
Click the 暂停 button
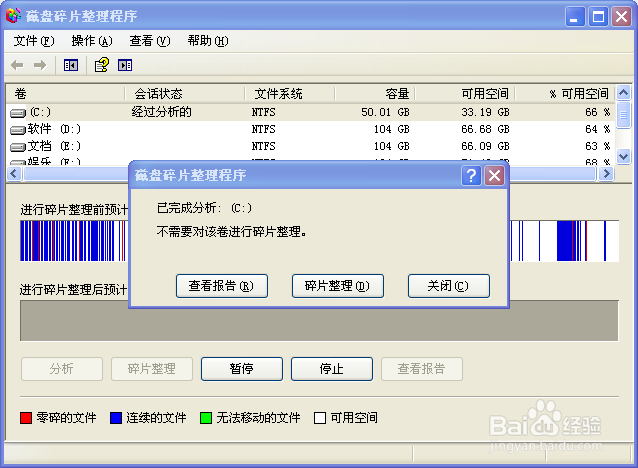[242, 369]
